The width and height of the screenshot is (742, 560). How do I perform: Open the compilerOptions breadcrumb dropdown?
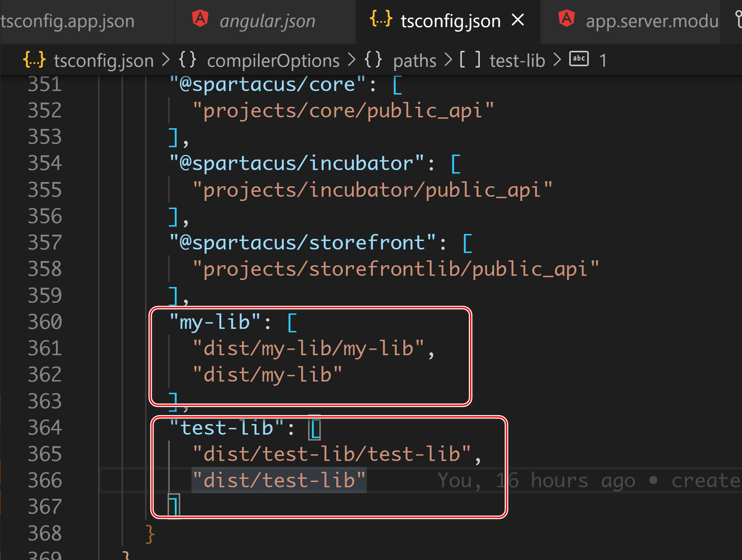[273, 60]
